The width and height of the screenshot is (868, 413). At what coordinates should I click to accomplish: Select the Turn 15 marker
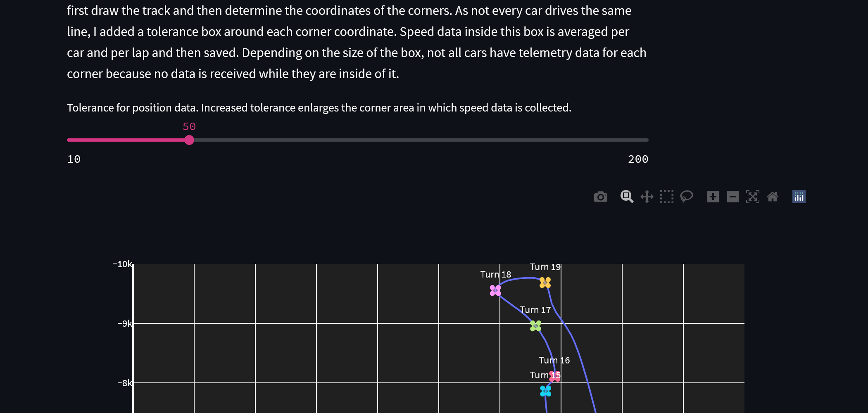coord(545,390)
